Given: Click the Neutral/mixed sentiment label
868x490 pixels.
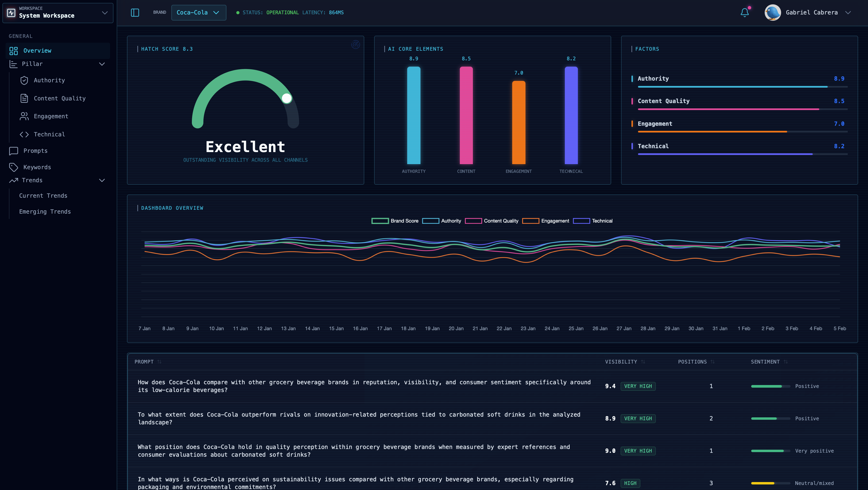Looking at the screenshot, I should [814, 483].
